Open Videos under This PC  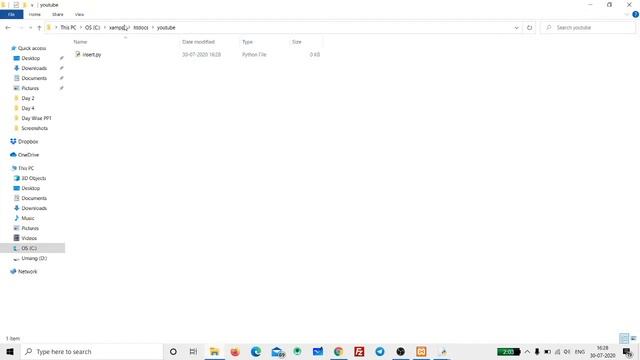(x=29, y=238)
